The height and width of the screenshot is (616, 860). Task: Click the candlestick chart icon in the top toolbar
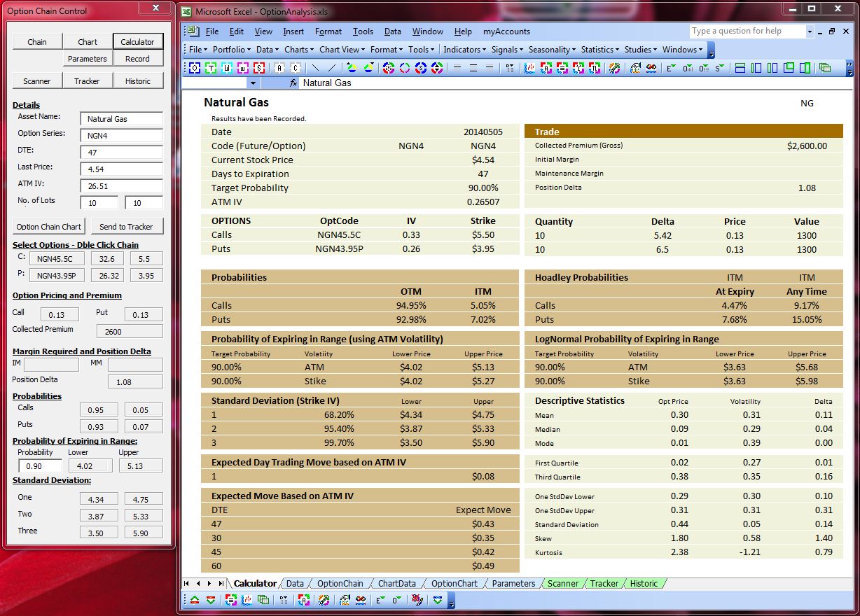[529, 68]
